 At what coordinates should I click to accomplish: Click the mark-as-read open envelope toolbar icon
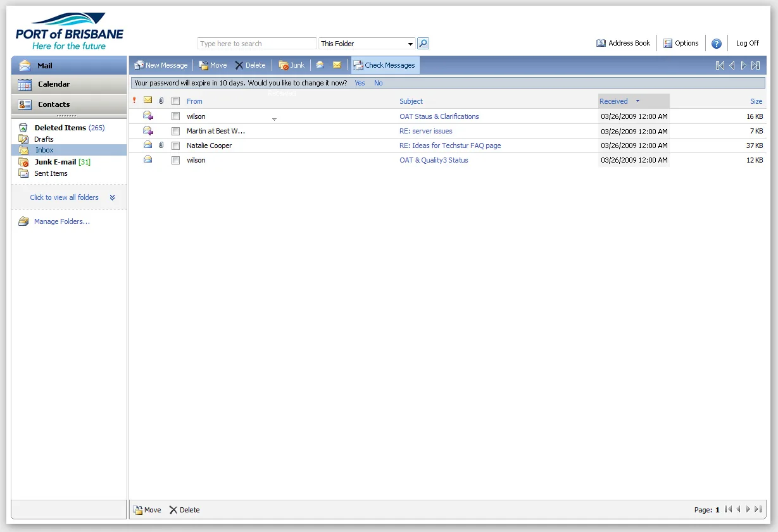[x=320, y=65]
